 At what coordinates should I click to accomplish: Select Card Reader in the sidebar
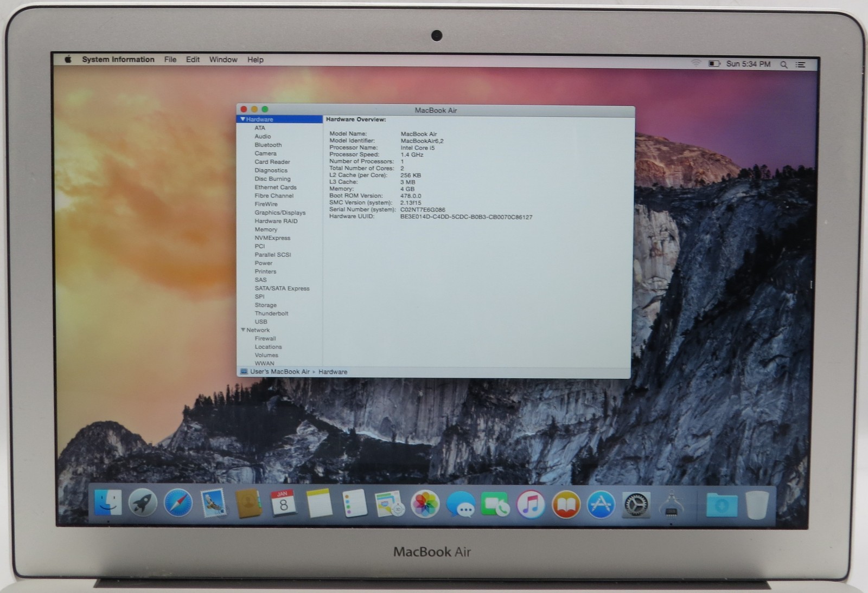272,162
